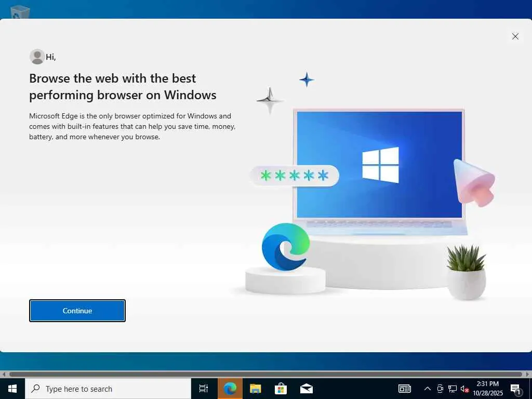Click the Continue button
The image size is (532, 399).
pyautogui.click(x=77, y=311)
